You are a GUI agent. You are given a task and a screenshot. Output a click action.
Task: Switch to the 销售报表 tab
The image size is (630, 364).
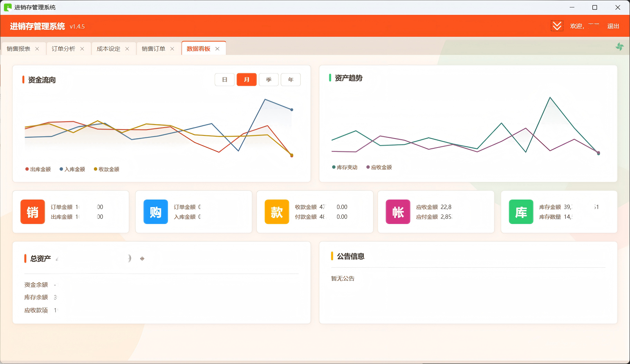[x=18, y=49]
